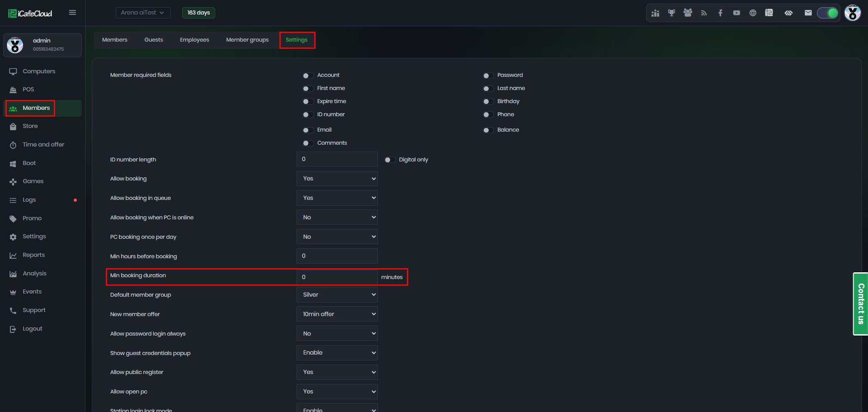The width and height of the screenshot is (868, 412).
Task: Click the double-chevron icon in header toolbar
Action: pyautogui.click(x=788, y=13)
